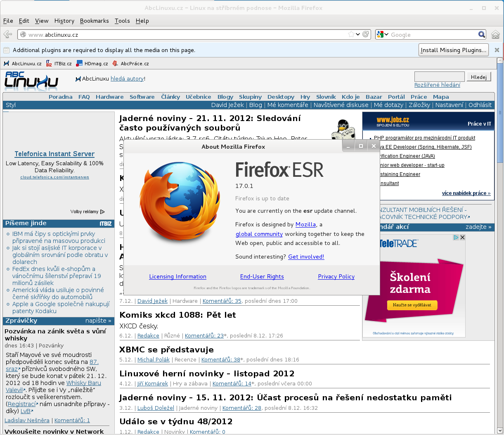Image resolution: width=504 pixels, height=435 pixels.
Task: Click the penguin image beside Jaderné noviny article
Action: [344, 129]
